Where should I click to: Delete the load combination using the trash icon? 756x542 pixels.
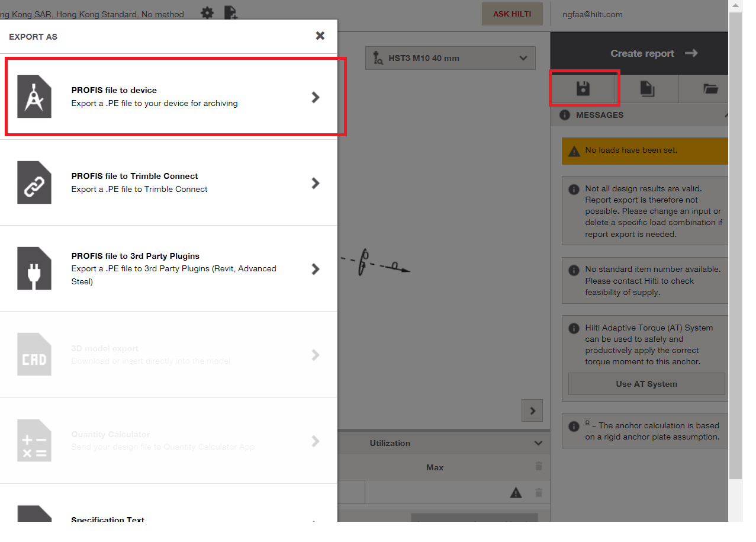539,492
